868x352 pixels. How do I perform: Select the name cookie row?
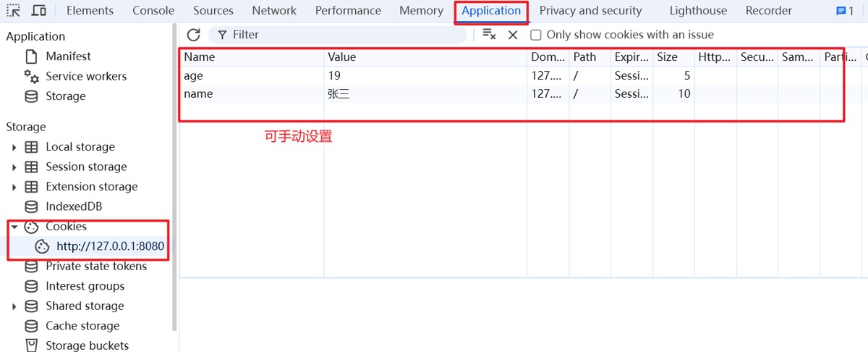click(x=253, y=93)
